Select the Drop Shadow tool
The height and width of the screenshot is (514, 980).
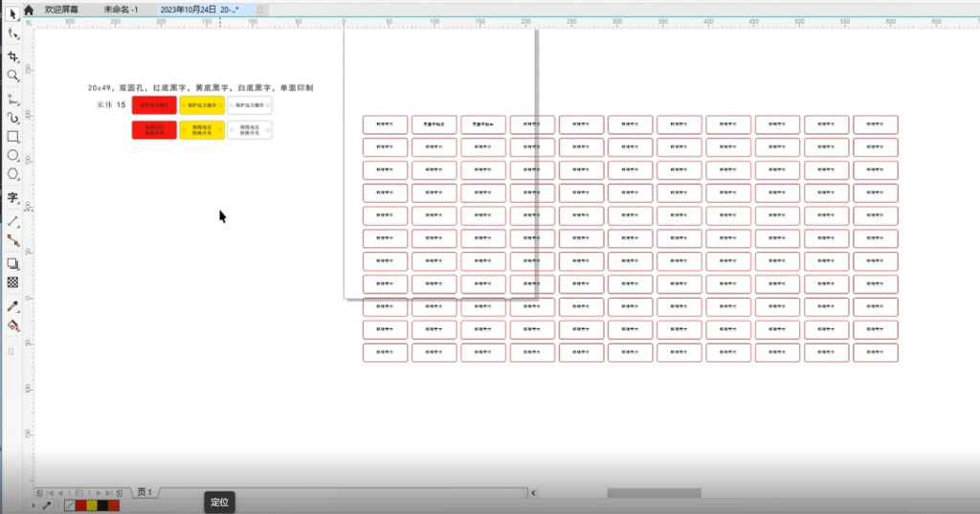coord(12,264)
